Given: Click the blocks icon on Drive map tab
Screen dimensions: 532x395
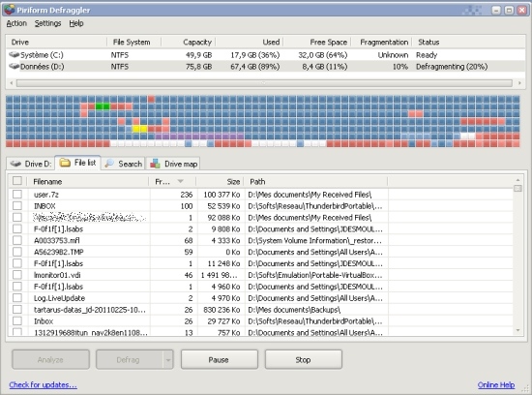Looking at the screenshot, I should pos(155,164).
